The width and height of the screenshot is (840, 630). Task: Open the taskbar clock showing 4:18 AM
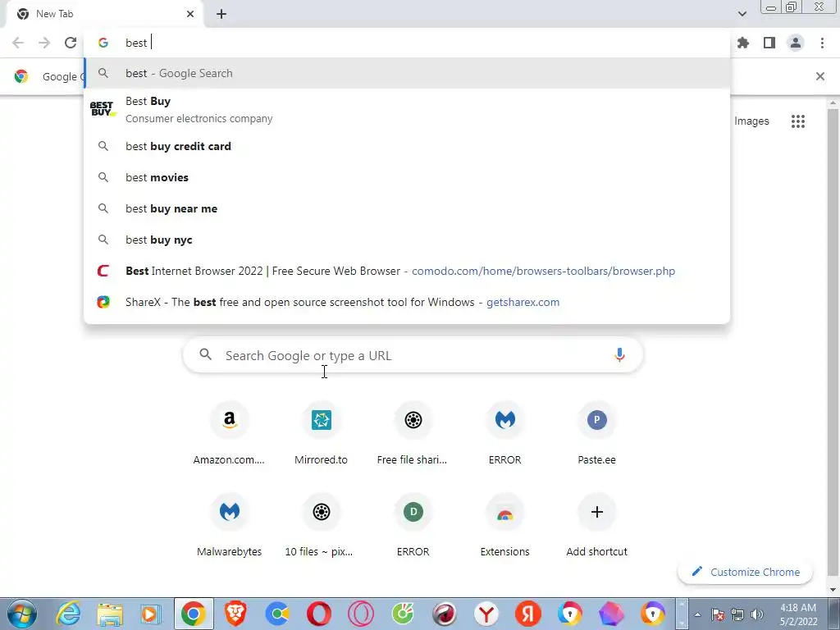tap(798, 614)
